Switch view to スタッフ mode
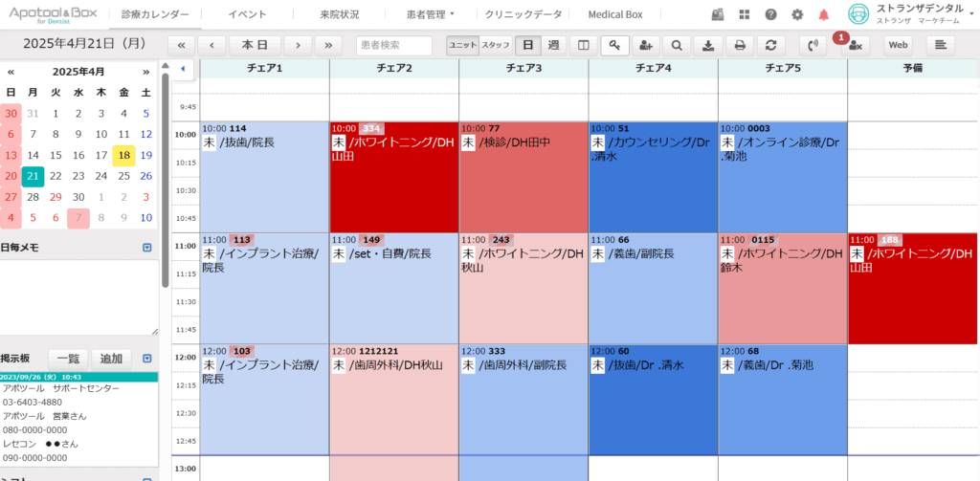The image size is (980, 481). [x=495, y=45]
